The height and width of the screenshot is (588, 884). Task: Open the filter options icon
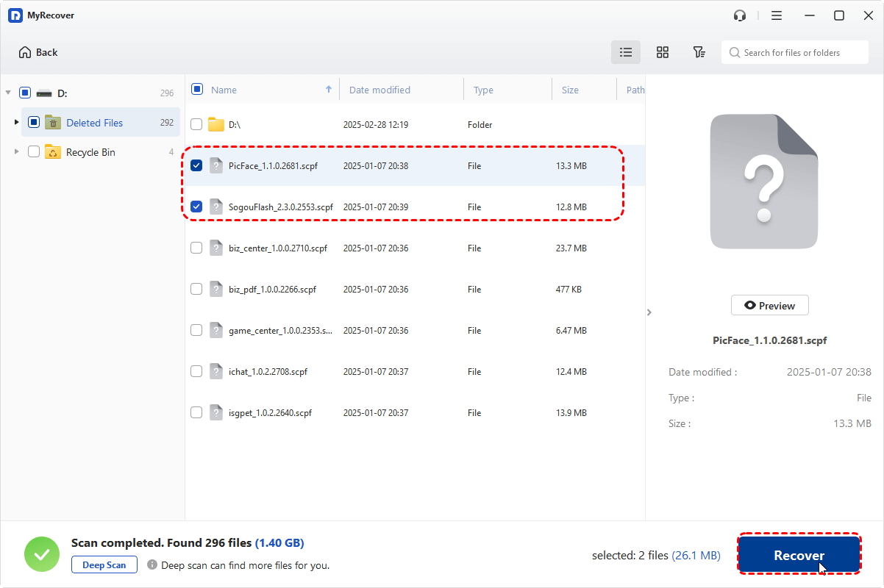click(699, 52)
